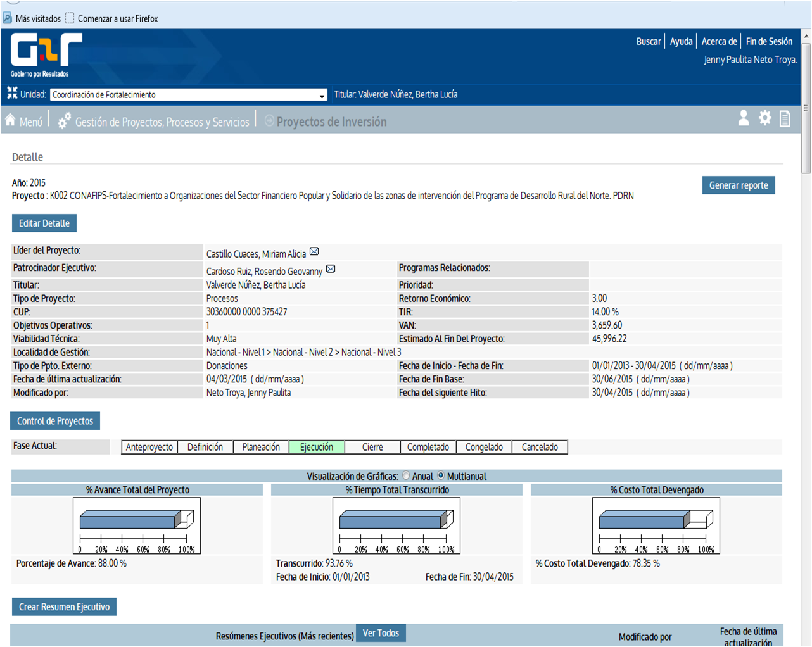
Task: Click the Editar Detalle button
Action: coord(44,223)
